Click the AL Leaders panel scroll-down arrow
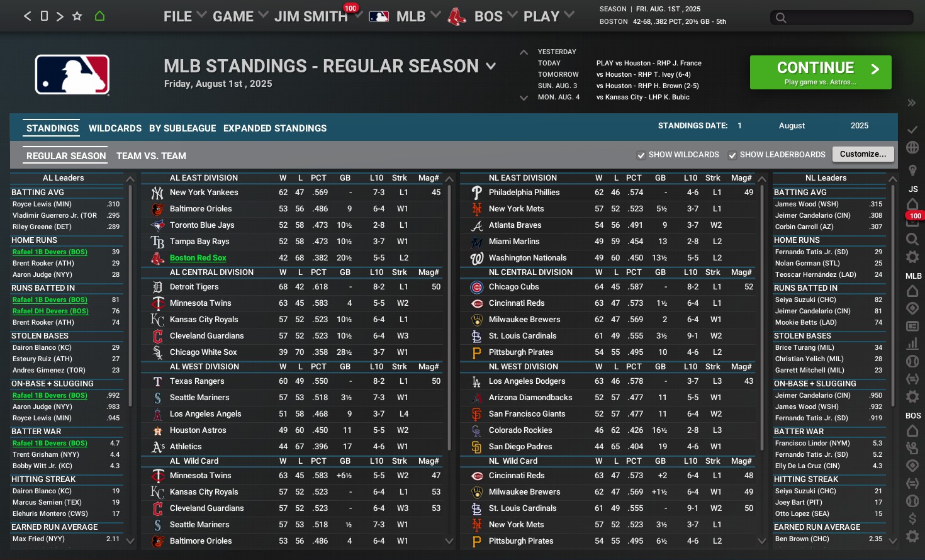The width and height of the screenshot is (925, 560). tap(130, 540)
